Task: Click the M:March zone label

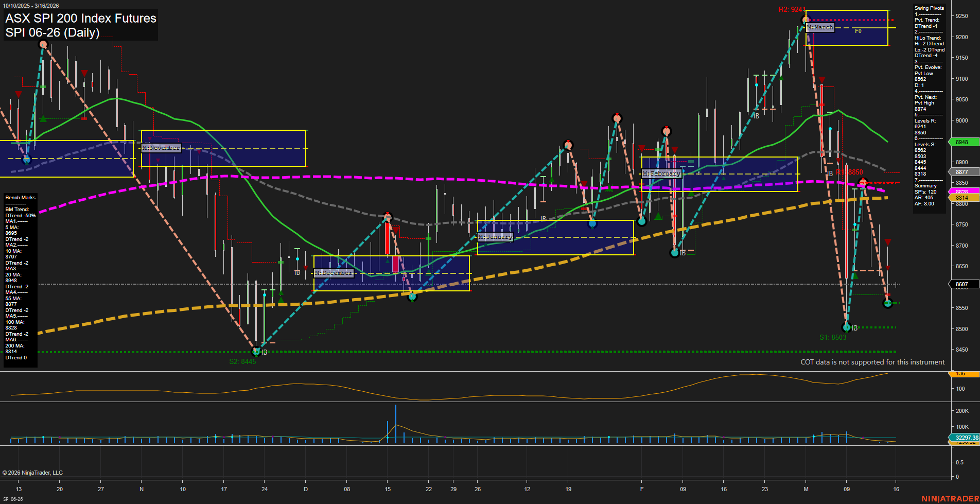Action: (x=820, y=27)
